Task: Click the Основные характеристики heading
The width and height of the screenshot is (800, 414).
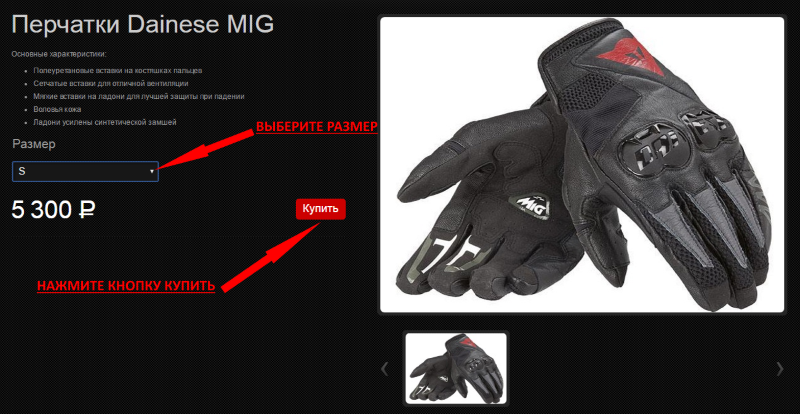Action: [x=59, y=54]
